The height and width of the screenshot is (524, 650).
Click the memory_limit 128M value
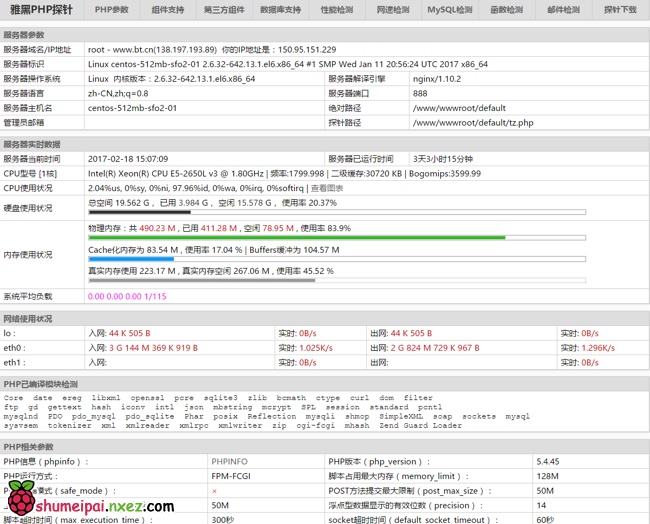547,476
